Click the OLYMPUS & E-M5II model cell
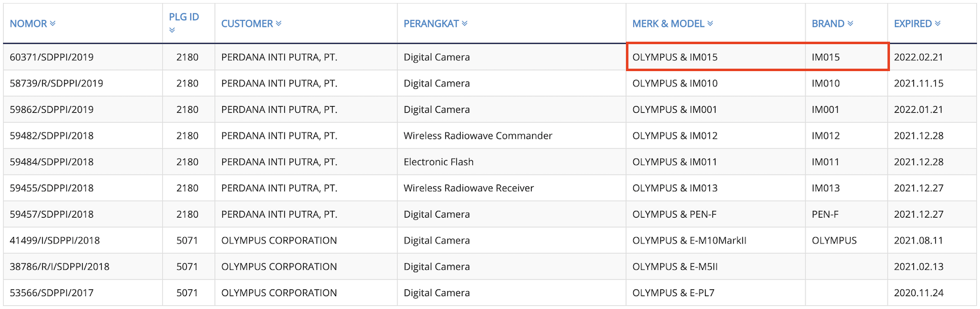 (715, 267)
